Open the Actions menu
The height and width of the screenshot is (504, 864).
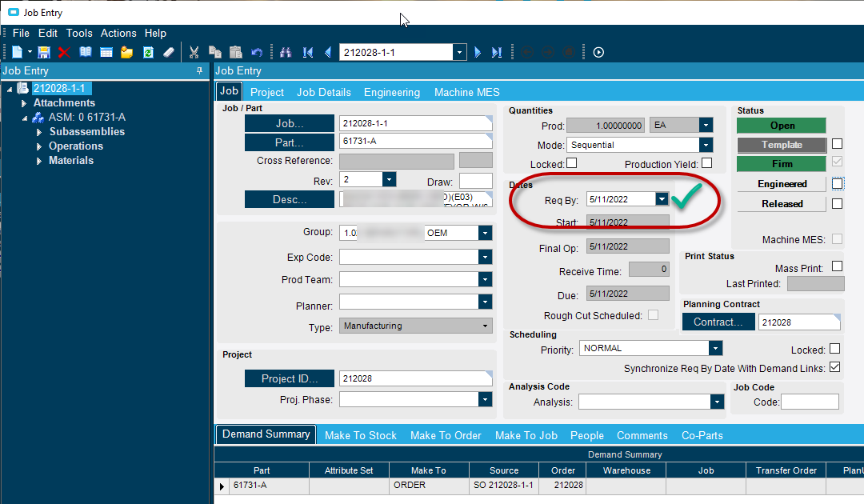pyautogui.click(x=118, y=33)
